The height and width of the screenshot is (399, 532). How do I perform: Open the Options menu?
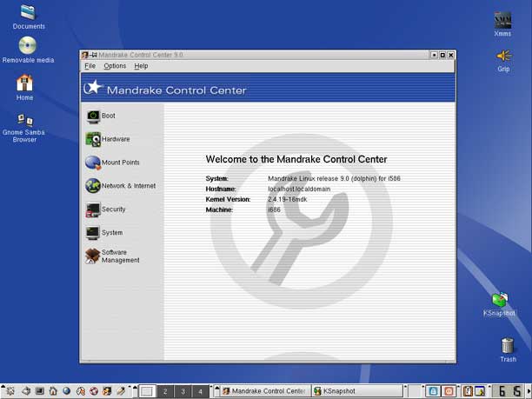click(x=115, y=66)
